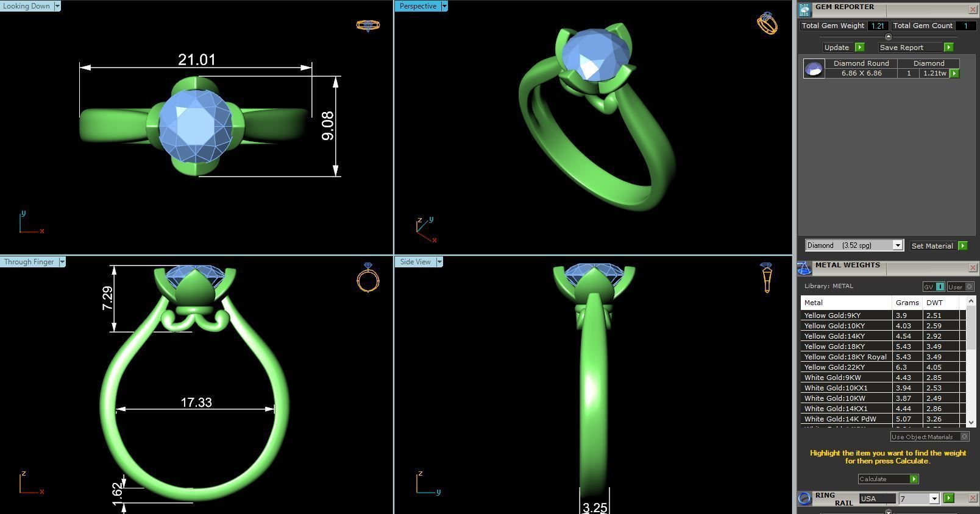Image resolution: width=980 pixels, height=514 pixels.
Task: Open the ring size 7 dropdown
Action: tap(934, 499)
